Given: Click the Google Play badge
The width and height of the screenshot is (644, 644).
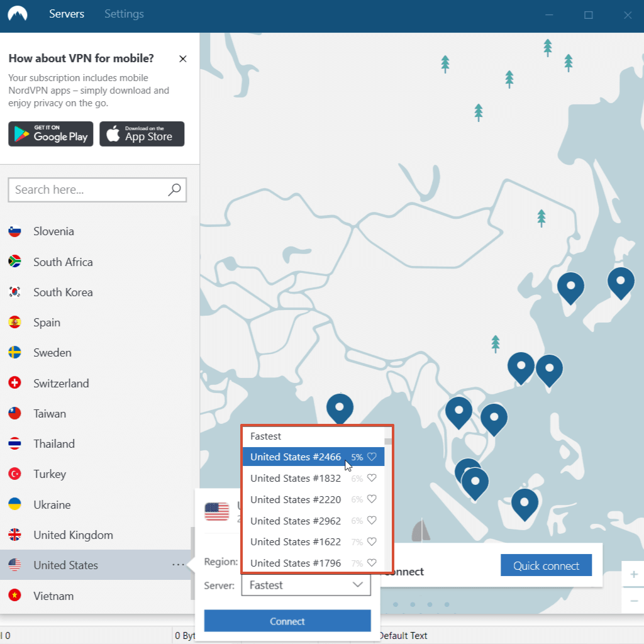Looking at the screenshot, I should click(51, 134).
